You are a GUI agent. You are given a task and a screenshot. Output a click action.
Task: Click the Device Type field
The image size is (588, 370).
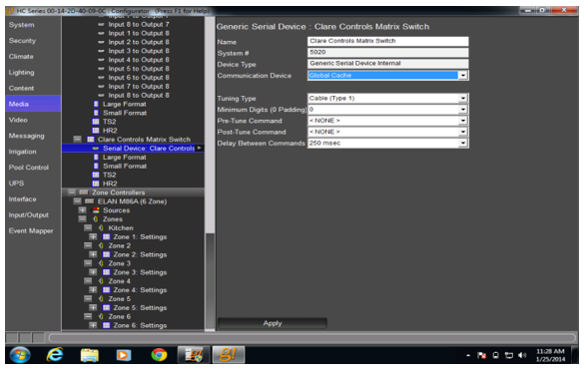pyautogui.click(x=387, y=64)
